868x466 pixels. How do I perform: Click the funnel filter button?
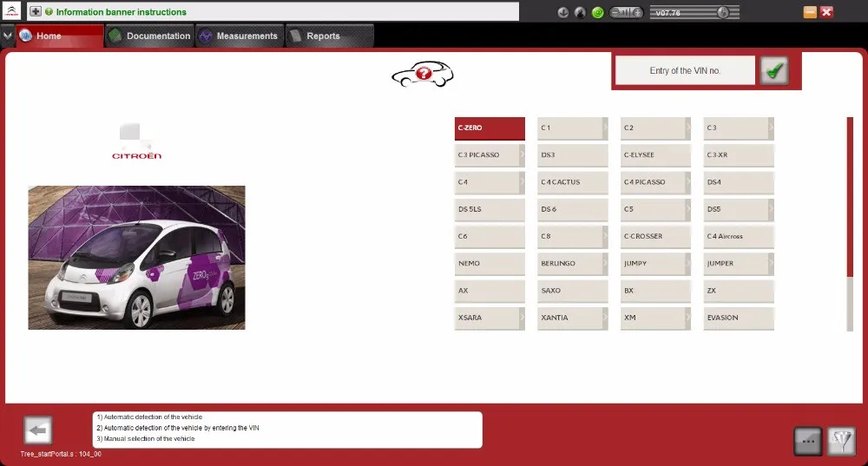[x=841, y=441]
